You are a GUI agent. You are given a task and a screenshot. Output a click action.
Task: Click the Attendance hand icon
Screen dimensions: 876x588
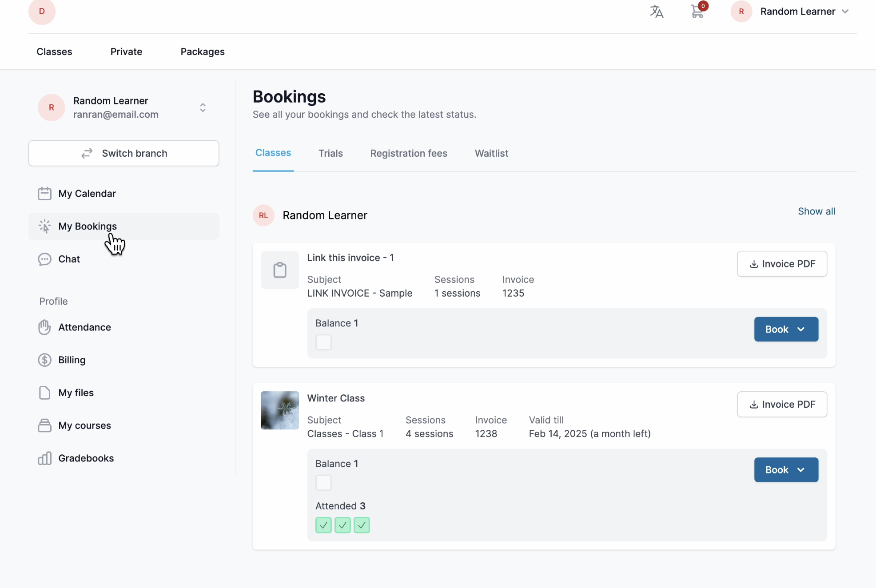(44, 327)
